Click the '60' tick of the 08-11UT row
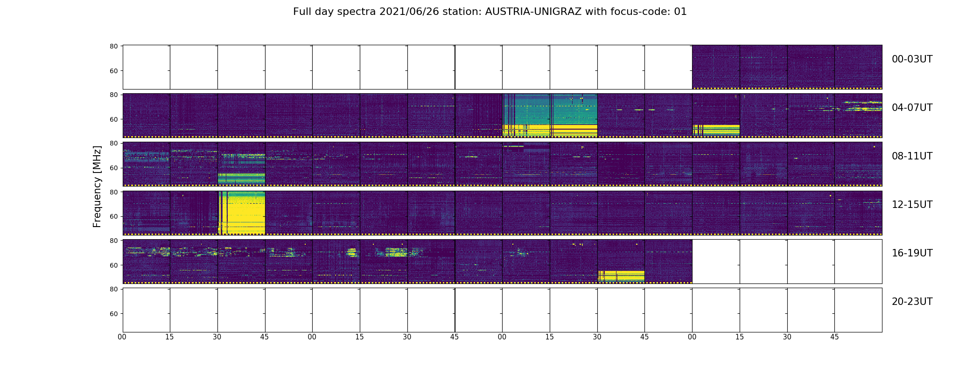 click(113, 168)
